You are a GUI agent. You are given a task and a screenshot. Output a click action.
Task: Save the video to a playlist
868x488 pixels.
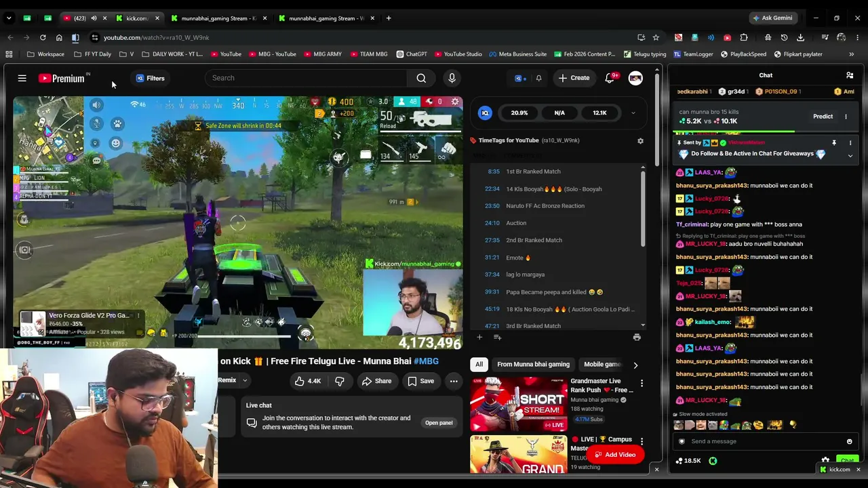[420, 381]
